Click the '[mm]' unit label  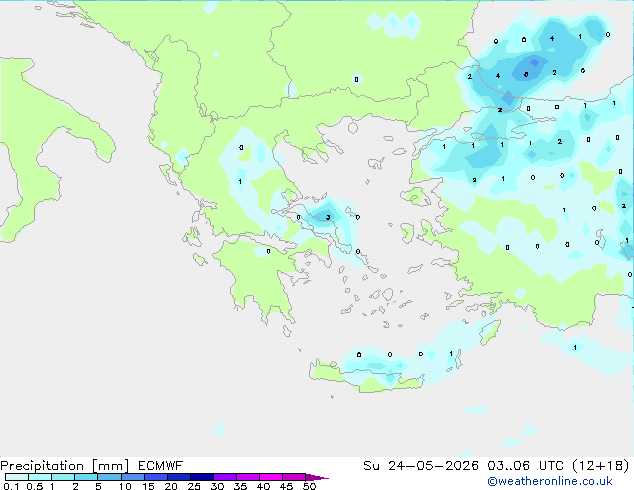click(111, 466)
